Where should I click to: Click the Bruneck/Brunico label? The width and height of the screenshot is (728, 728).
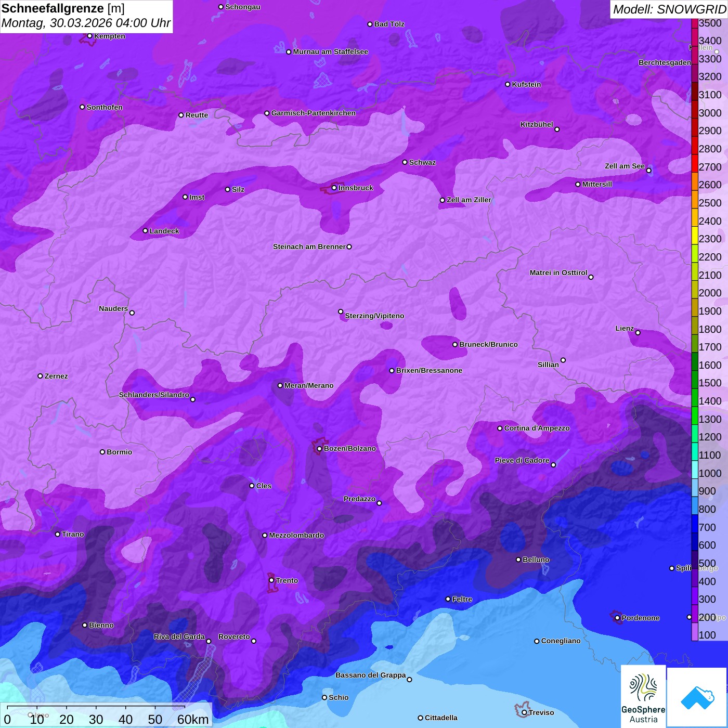(488, 344)
